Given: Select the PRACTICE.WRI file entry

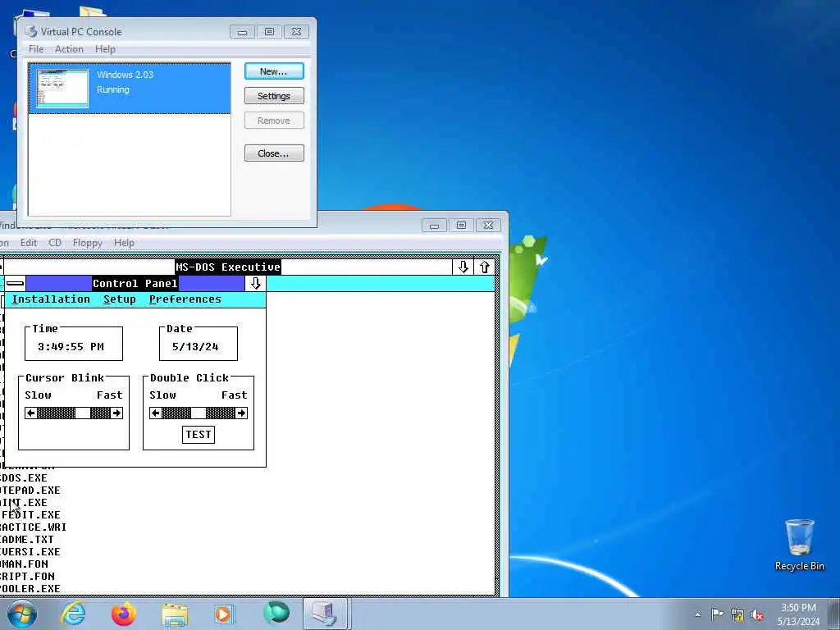Looking at the screenshot, I should point(33,527).
